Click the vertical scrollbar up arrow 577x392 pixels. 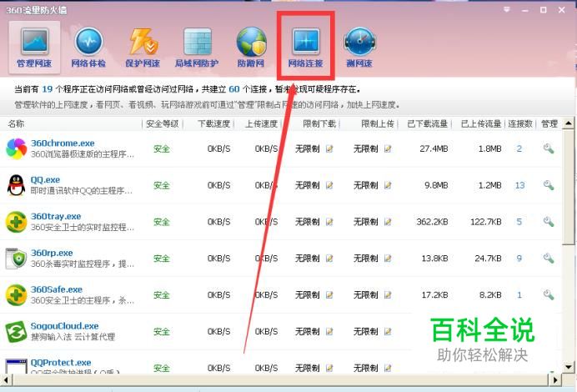[x=569, y=123]
